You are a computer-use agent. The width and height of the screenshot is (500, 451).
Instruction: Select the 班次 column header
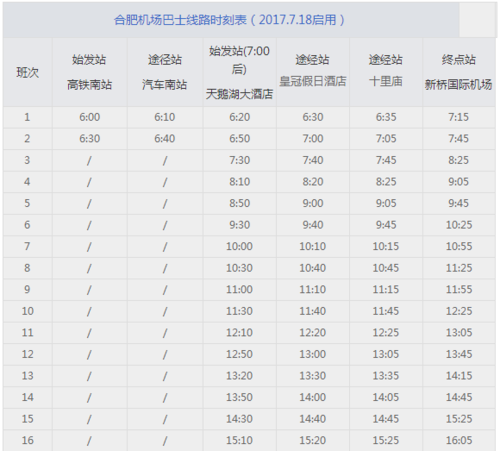click(x=28, y=72)
